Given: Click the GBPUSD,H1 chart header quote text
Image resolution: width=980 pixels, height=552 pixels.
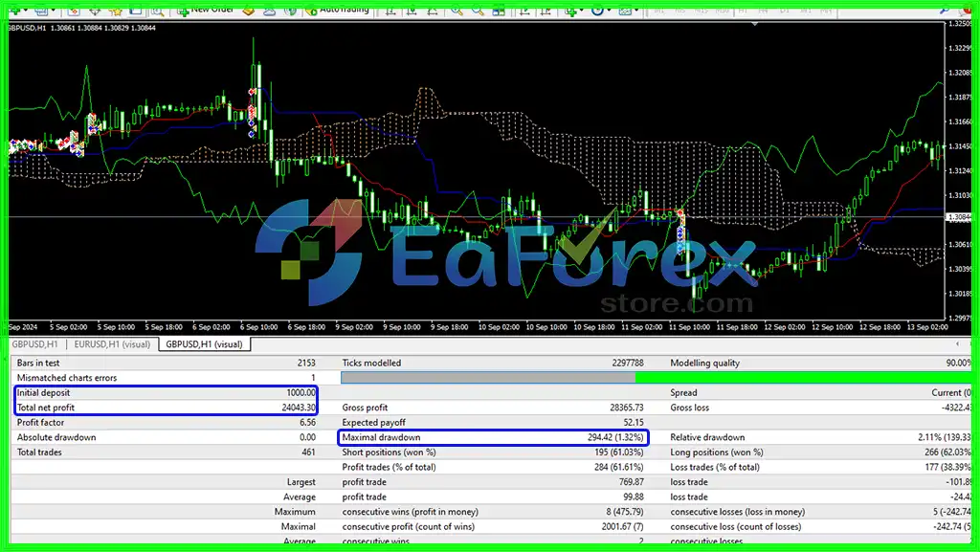Looking at the screenshot, I should (81, 28).
